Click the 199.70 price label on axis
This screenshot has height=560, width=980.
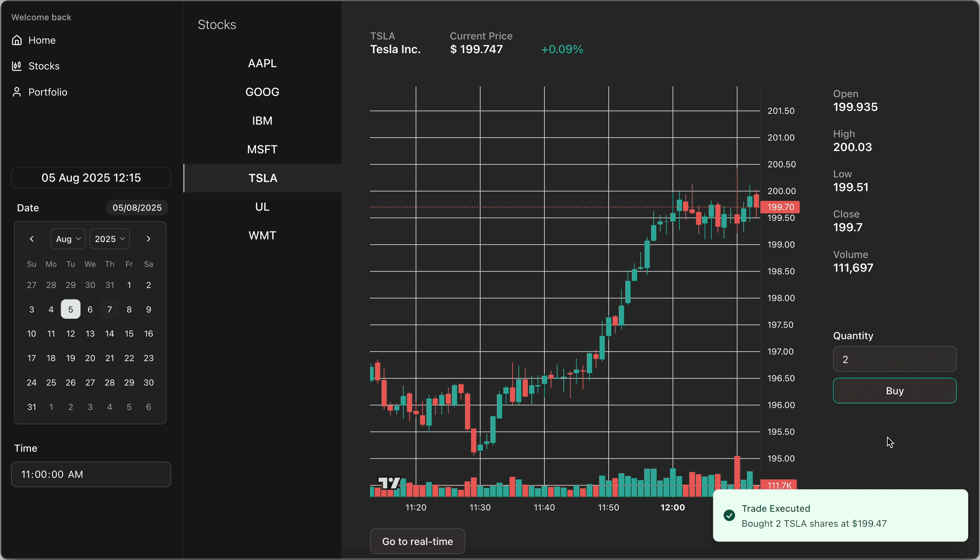pyautogui.click(x=780, y=207)
